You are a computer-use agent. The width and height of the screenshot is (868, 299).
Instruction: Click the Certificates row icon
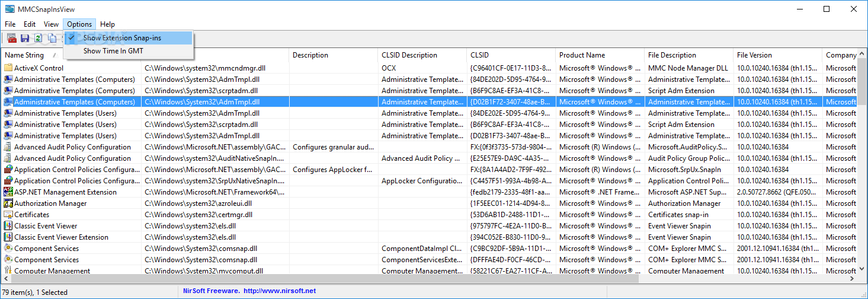pyautogui.click(x=8, y=215)
